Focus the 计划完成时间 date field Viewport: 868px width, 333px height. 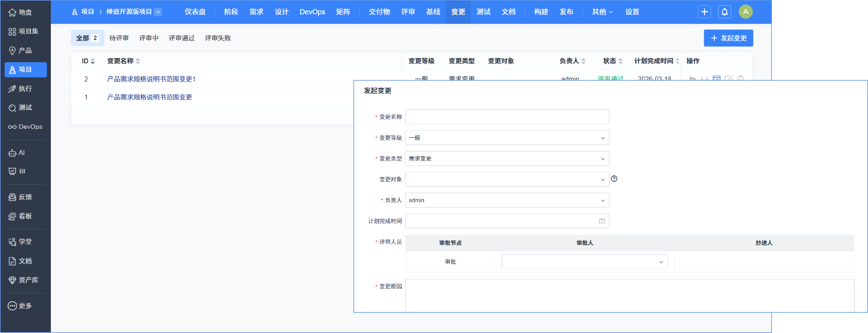(507, 221)
